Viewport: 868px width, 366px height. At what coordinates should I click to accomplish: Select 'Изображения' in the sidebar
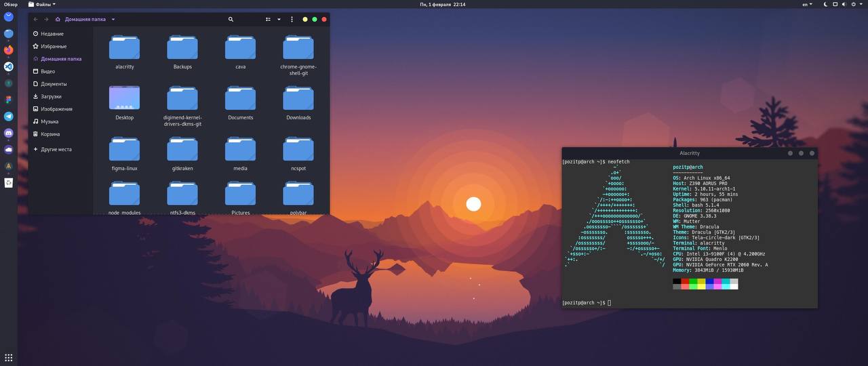click(60, 109)
